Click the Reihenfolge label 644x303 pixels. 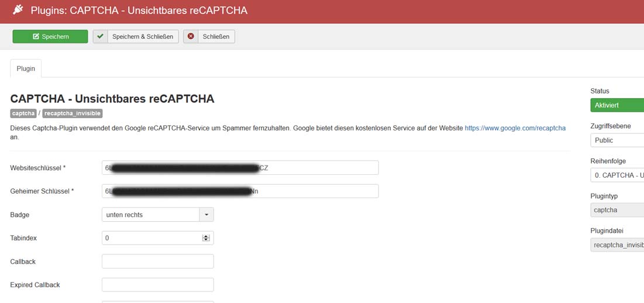(x=608, y=161)
